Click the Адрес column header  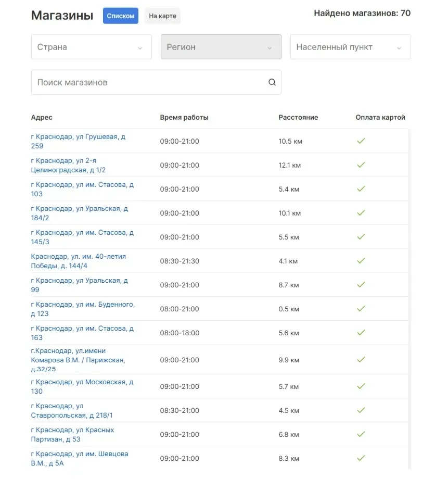click(x=42, y=118)
